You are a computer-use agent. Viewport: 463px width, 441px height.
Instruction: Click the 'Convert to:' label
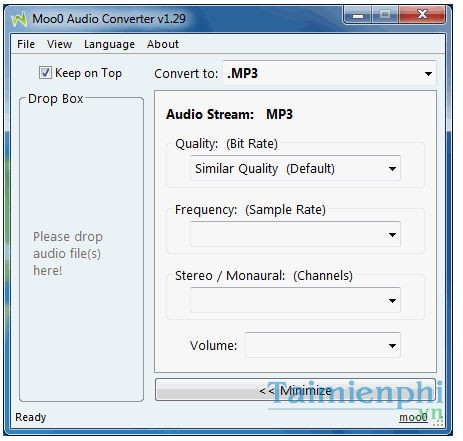click(x=186, y=73)
